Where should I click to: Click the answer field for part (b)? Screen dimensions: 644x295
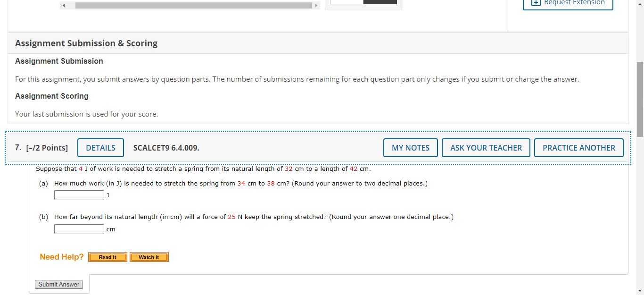pos(79,228)
